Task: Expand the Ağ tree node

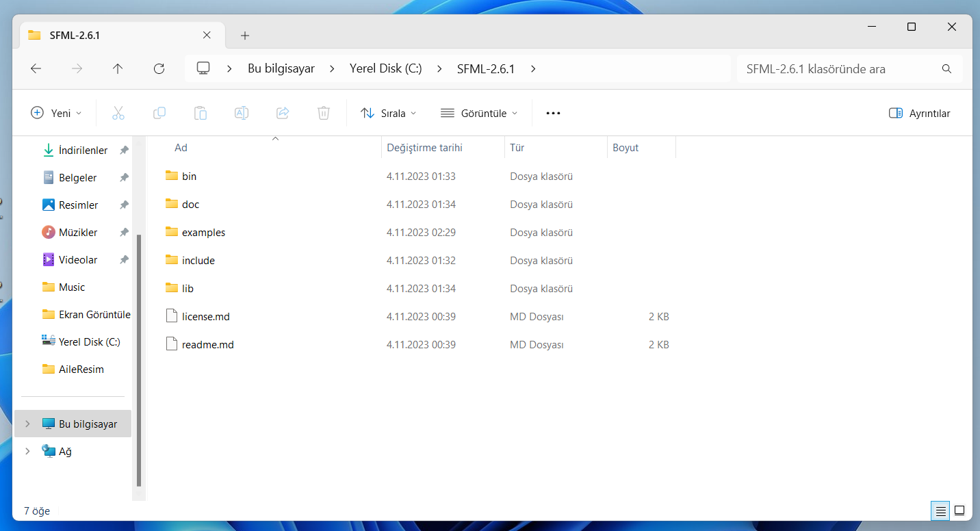Action: click(27, 452)
